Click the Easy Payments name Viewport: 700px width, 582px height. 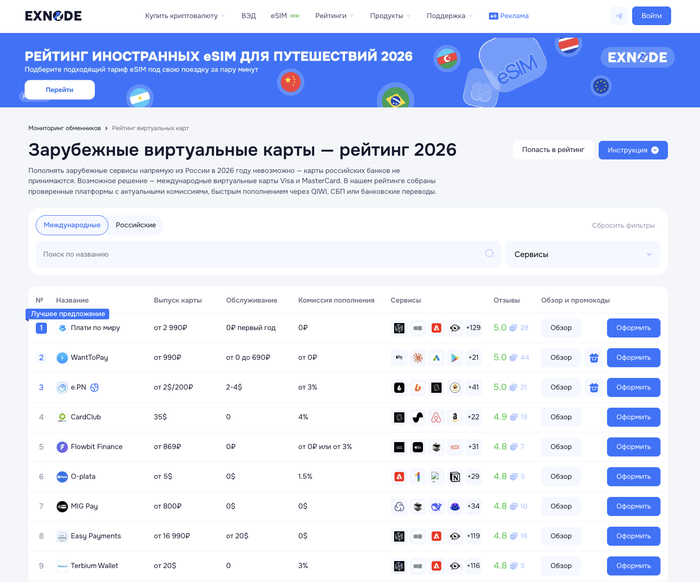click(x=96, y=536)
